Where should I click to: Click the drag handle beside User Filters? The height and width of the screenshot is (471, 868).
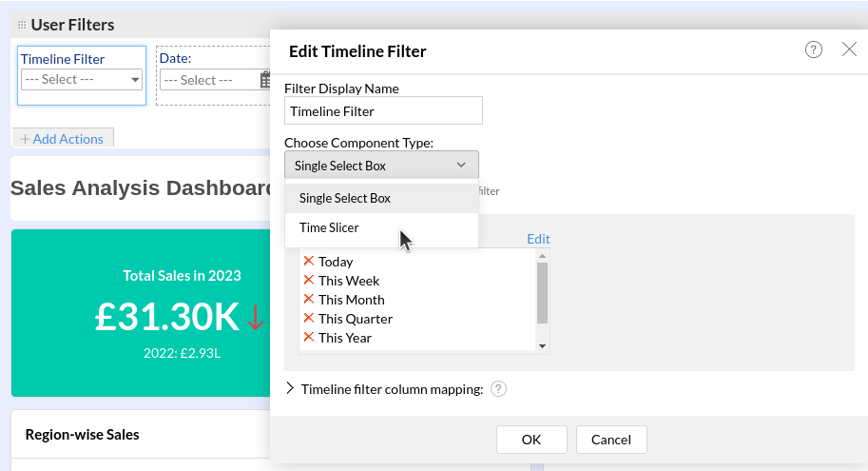coord(22,25)
